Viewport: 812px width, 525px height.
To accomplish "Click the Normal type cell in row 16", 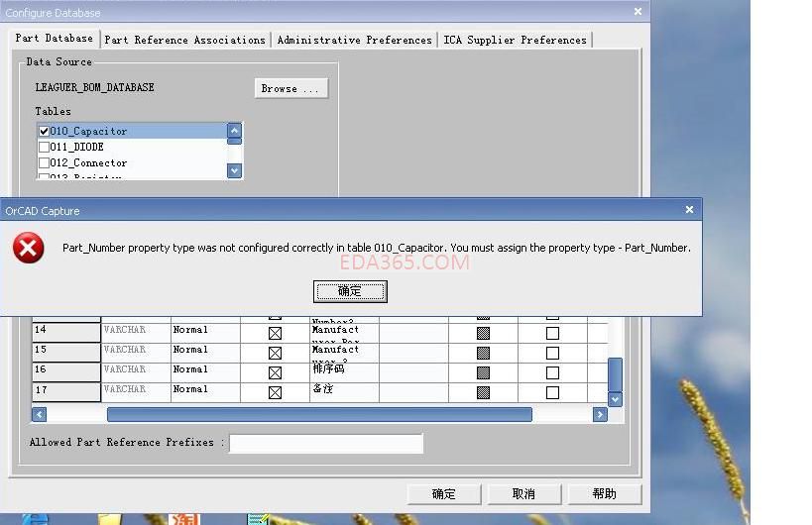I will [205, 371].
